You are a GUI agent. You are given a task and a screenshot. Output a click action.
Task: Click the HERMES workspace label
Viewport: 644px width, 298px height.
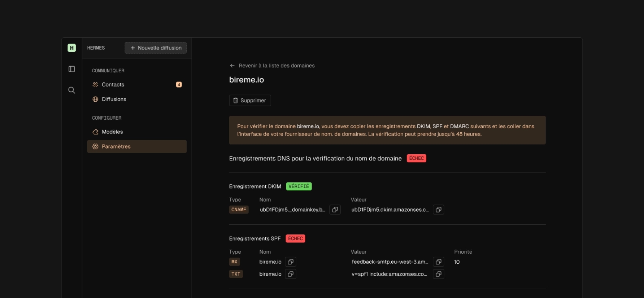(x=96, y=48)
